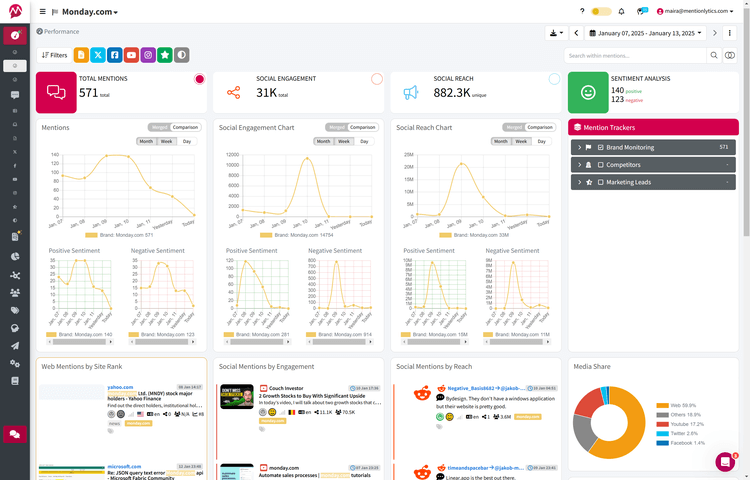Go to the next date range
Image resolution: width=750 pixels, height=480 pixels.
pos(715,33)
